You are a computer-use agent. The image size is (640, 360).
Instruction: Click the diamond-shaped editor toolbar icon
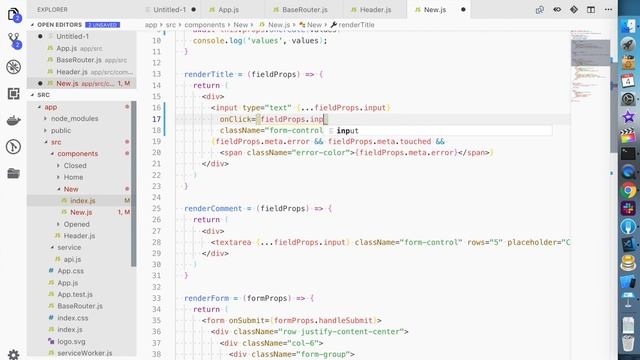pos(574,9)
